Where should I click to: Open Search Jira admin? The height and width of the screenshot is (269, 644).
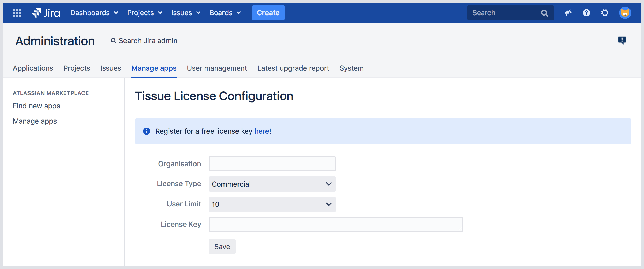(x=144, y=41)
